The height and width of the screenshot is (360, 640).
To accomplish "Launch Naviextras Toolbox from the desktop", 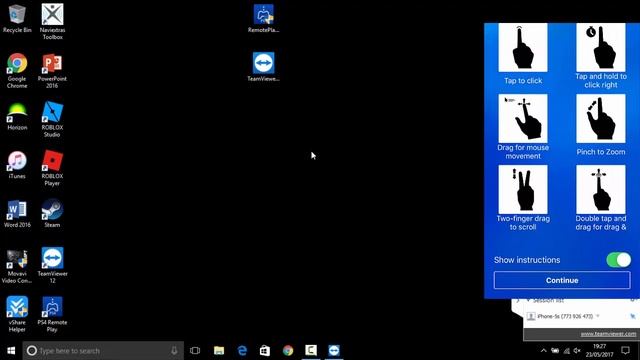I will click(x=52, y=21).
